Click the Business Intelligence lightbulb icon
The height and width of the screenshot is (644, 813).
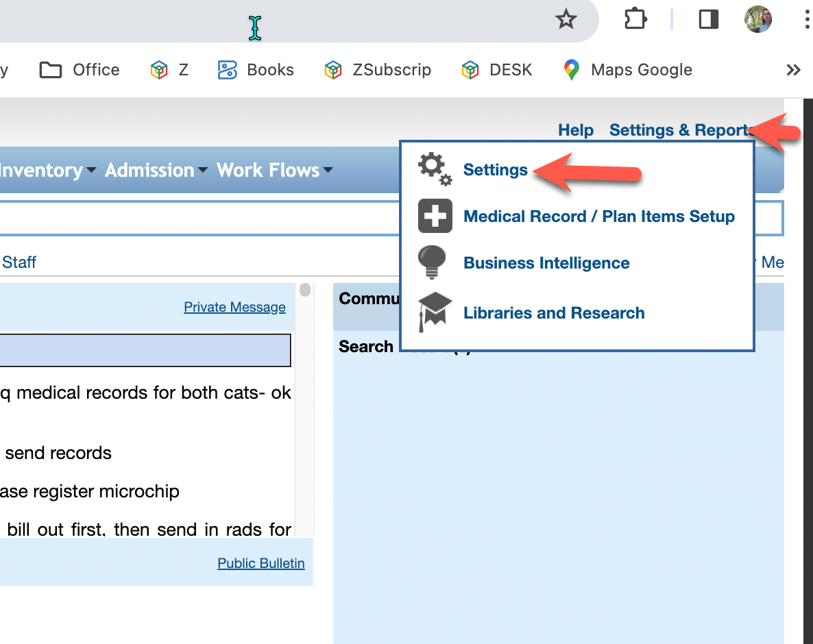(x=432, y=263)
